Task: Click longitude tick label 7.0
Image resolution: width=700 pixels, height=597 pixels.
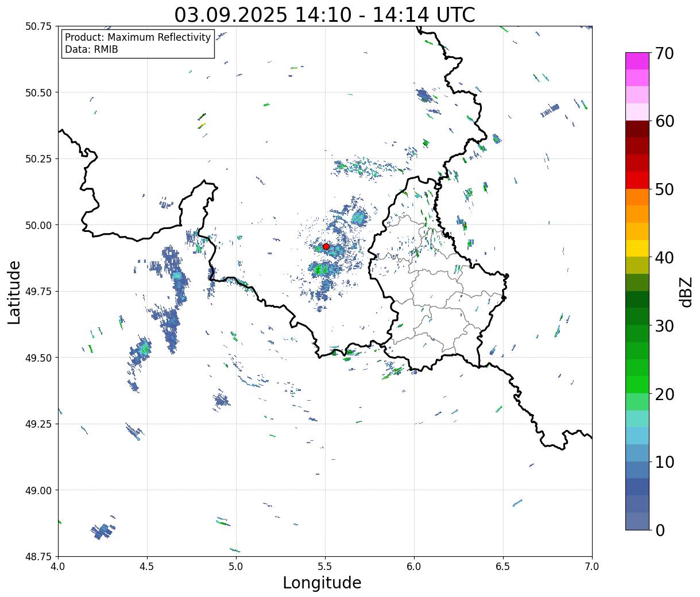Action: point(592,567)
